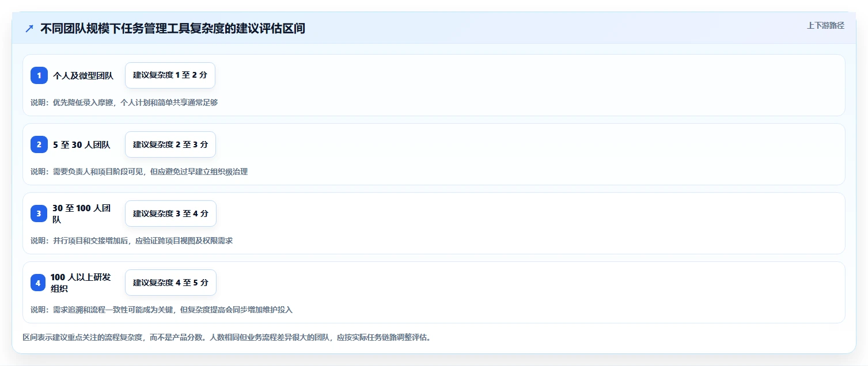Select the 30 至 100 人团队 label
868x366 pixels.
tap(81, 213)
